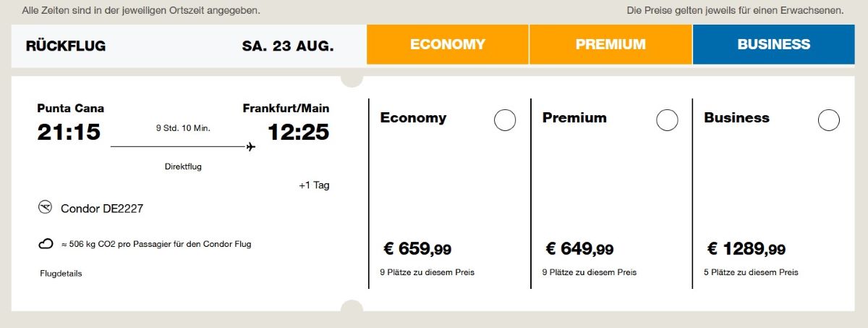Click the Direktflug label under the route

pos(183,167)
